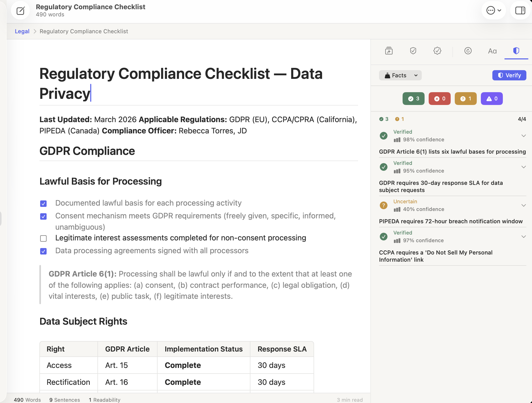532x403 pixels.
Task: Select the verified badge panel icon
Action: (437, 51)
